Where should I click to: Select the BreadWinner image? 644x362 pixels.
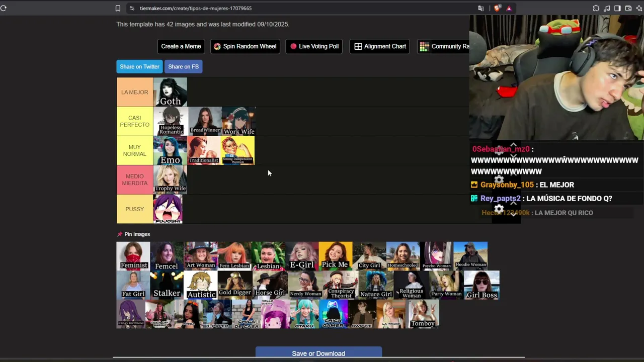205,121
